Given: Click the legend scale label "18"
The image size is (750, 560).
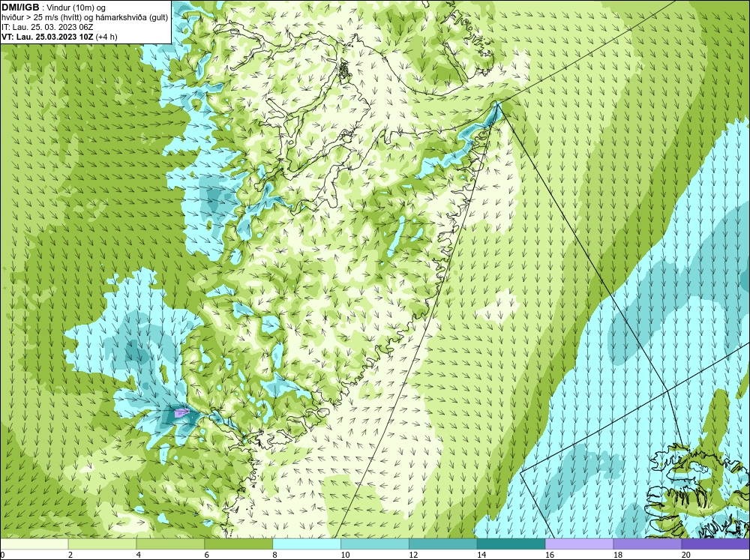Looking at the screenshot, I should 618,555.
